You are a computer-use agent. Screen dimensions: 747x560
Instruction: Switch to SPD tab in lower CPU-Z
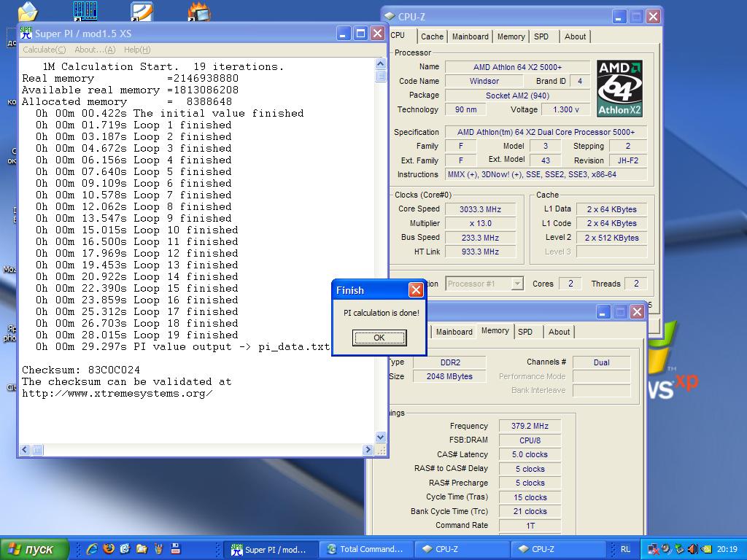pos(525,332)
